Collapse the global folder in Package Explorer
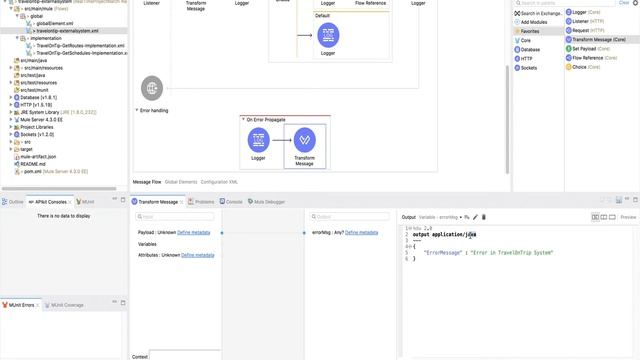The height and width of the screenshot is (360, 640). tap(17, 16)
